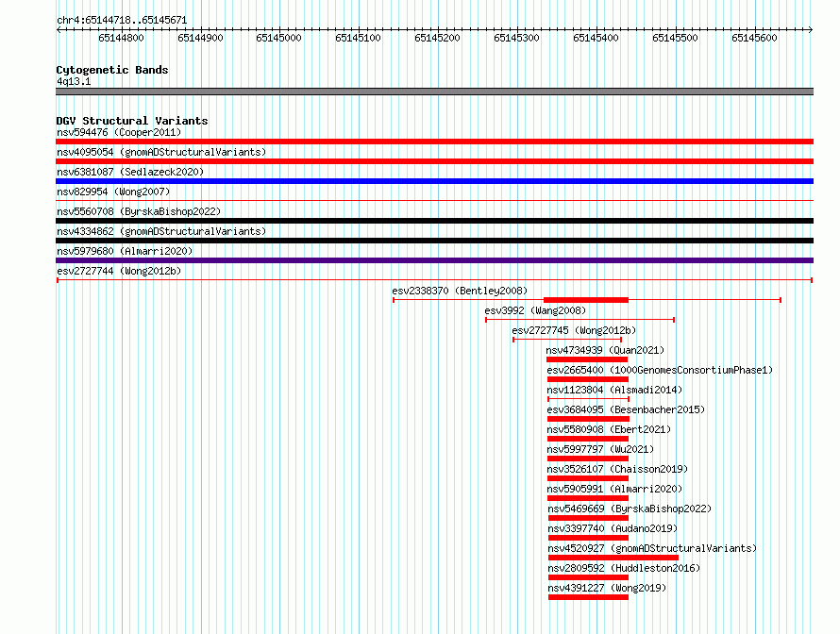
Task: Click ruler position 65145300
Action: pos(516,38)
